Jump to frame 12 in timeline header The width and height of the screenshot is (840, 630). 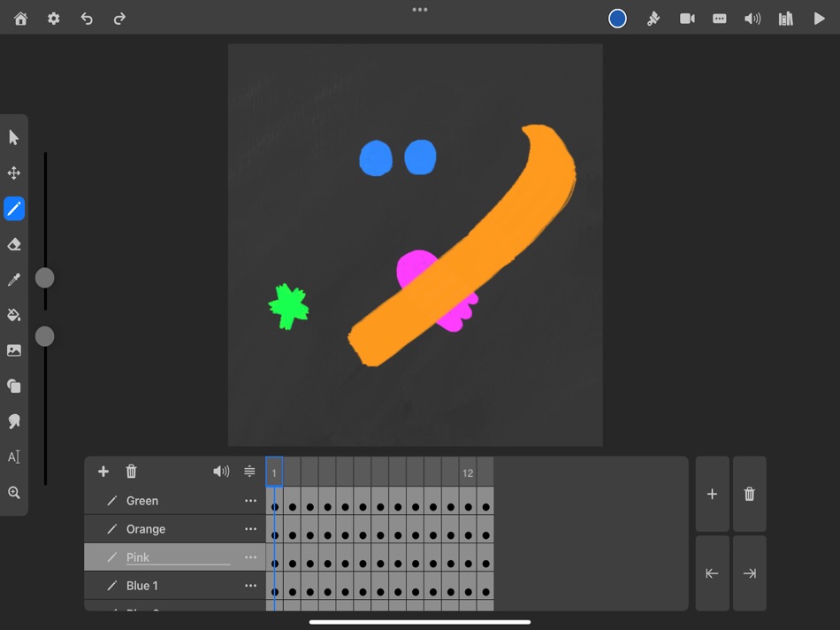pyautogui.click(x=468, y=472)
